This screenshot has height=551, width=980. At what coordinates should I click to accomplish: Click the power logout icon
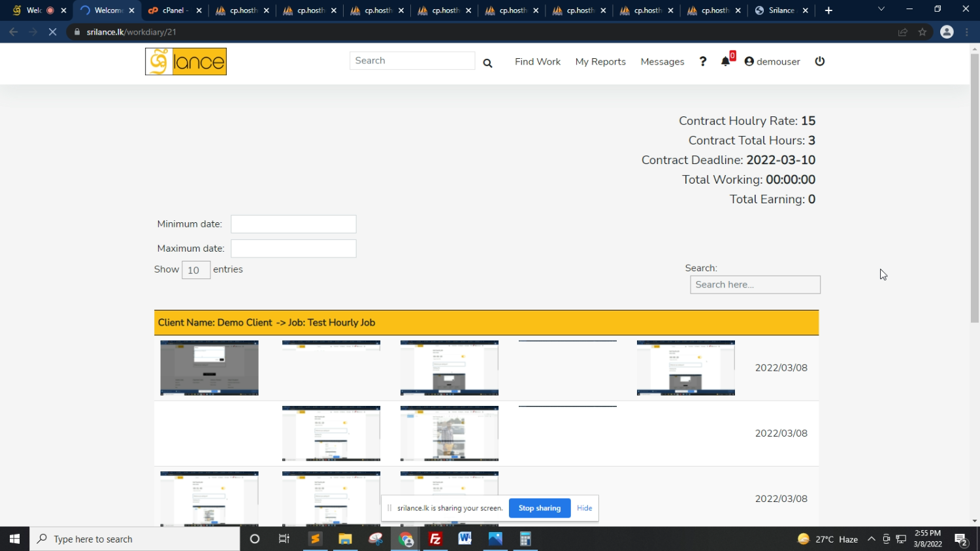(x=820, y=61)
